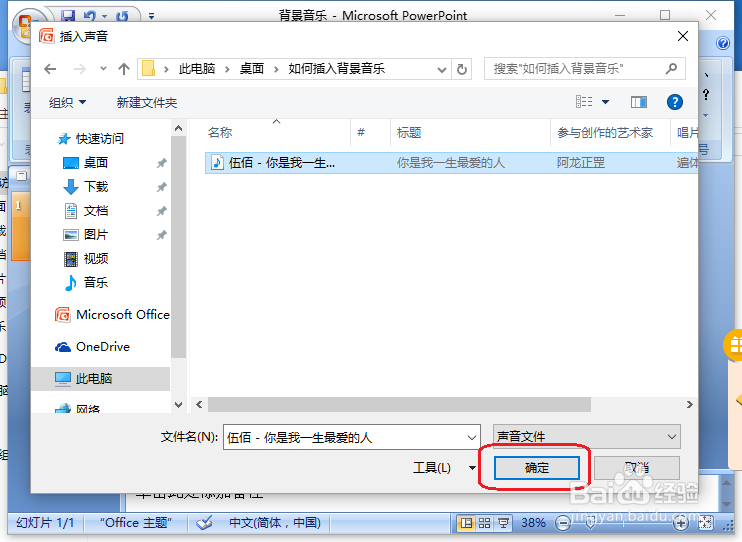Viewport: 742px width, 542px height.
Task: Click Undo in PowerPoint toolbar
Action: point(89,16)
